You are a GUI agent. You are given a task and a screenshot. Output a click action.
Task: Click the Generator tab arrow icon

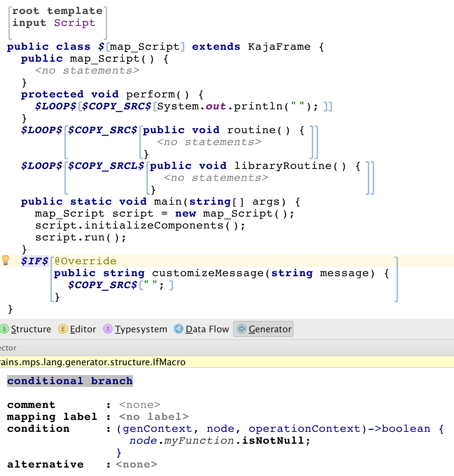(242, 329)
